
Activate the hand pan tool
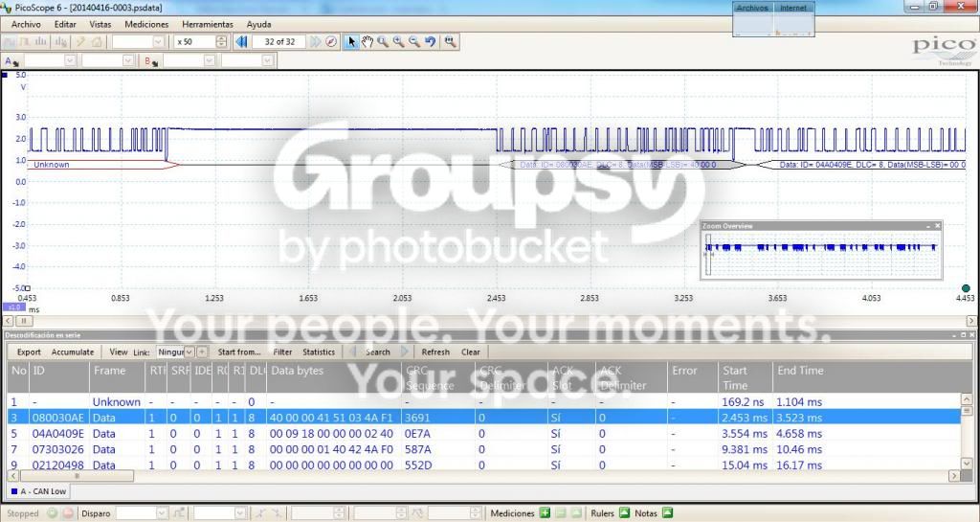point(367,42)
